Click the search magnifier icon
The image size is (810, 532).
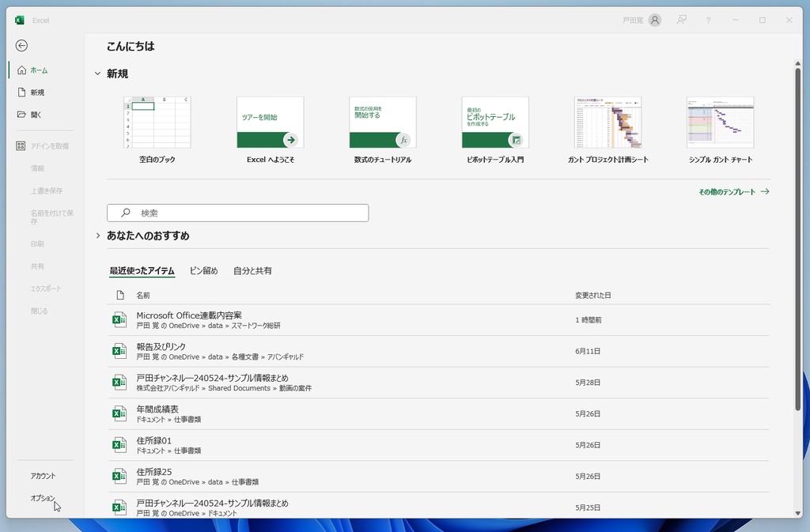click(x=126, y=213)
